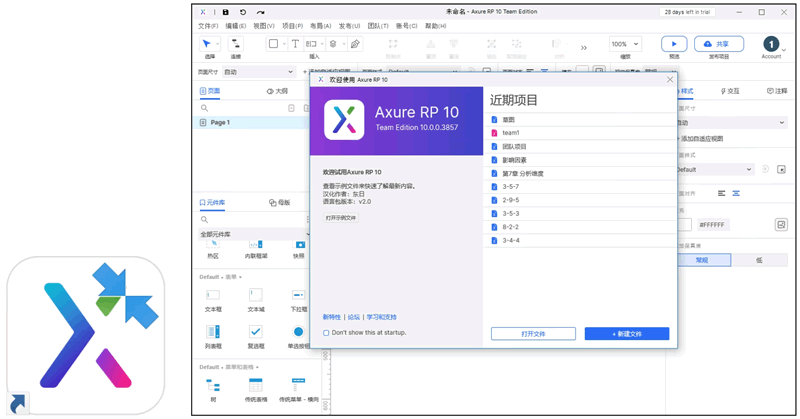Expand the selection tool mode arrow
Image resolution: width=800 pixels, height=419 pixels.
tap(217, 44)
